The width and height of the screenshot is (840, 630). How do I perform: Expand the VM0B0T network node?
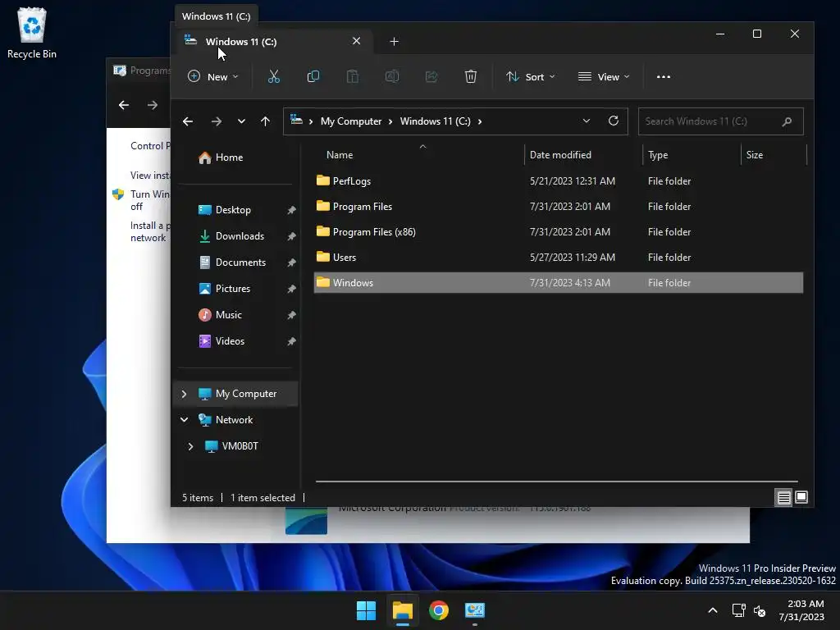190,446
